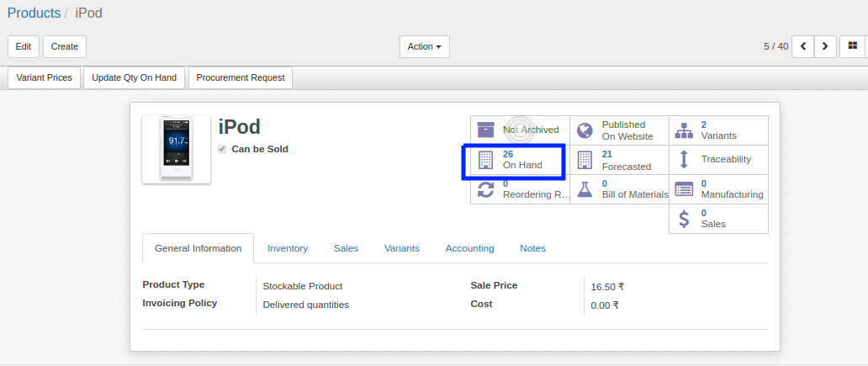The height and width of the screenshot is (366, 868).
Task: Click the 0 Bill of Materials text
Action: (635, 188)
